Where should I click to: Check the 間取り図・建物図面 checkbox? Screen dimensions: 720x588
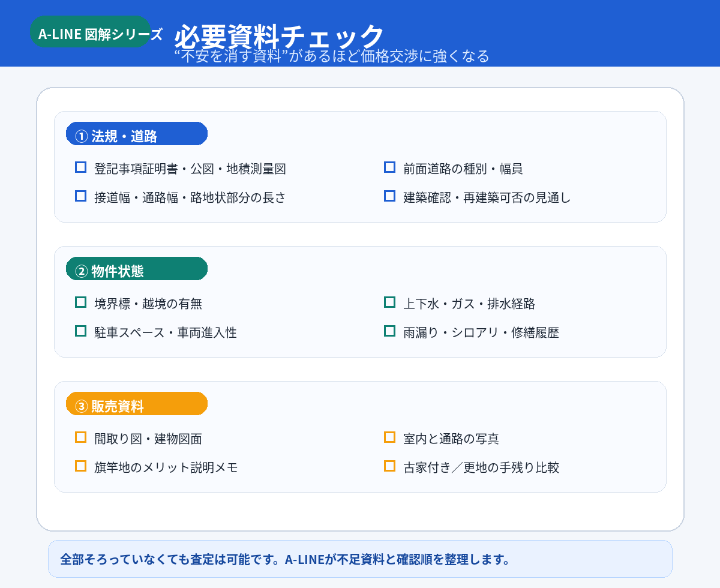80,437
